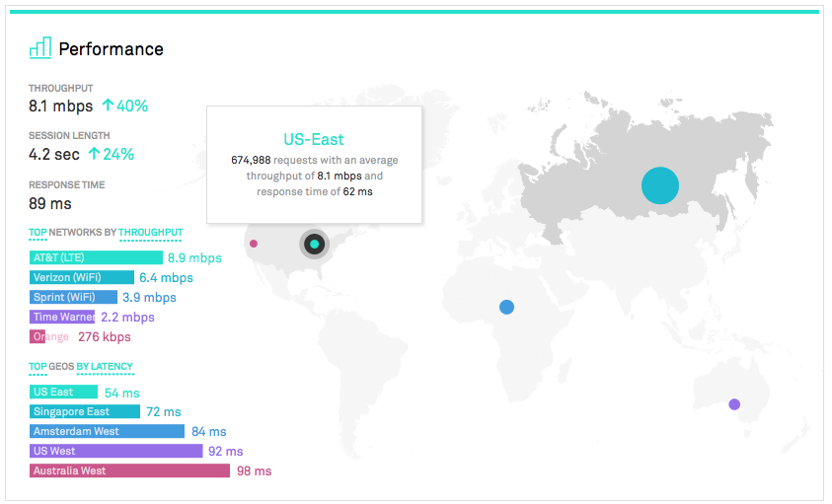This screenshot has width=832, height=504.
Task: Click the pink US West map marker
Action: coord(254,244)
